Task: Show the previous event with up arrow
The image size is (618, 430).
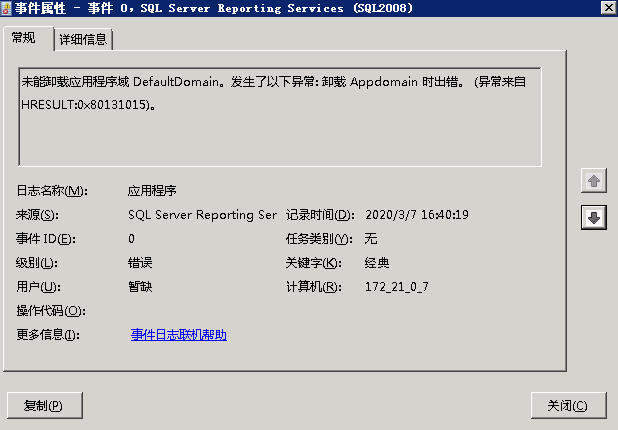Action: (x=594, y=181)
